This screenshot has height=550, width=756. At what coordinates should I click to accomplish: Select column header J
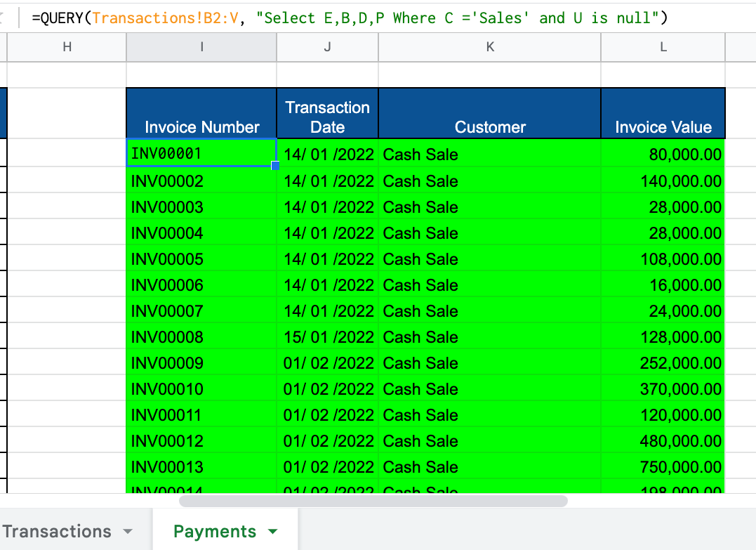(x=327, y=48)
